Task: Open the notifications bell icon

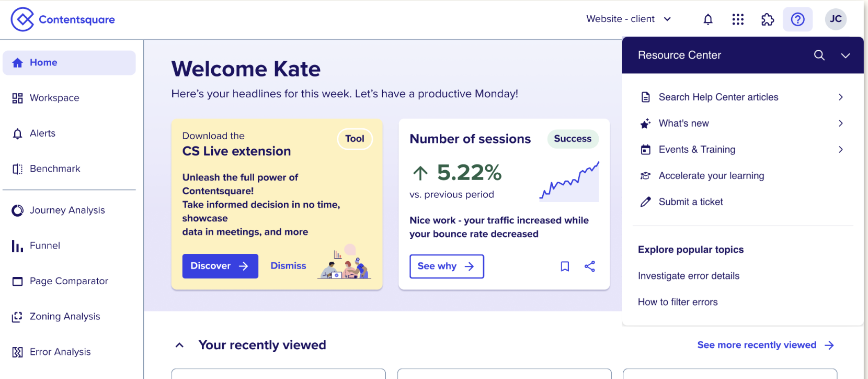Action: (708, 19)
